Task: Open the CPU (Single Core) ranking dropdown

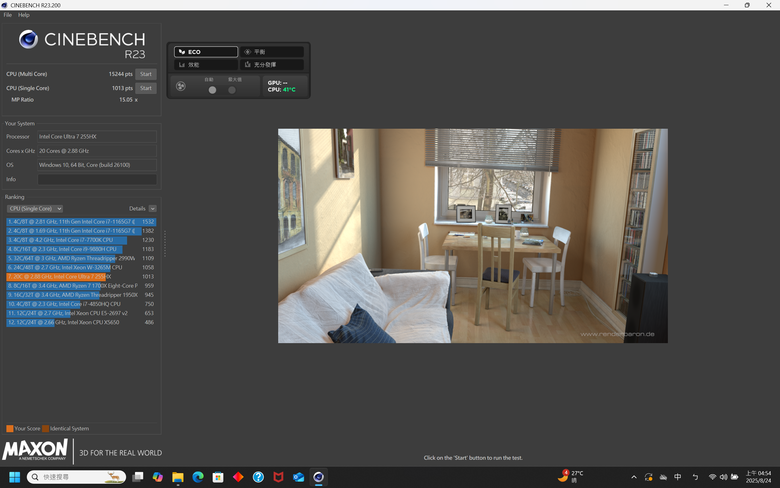Action: [35, 209]
